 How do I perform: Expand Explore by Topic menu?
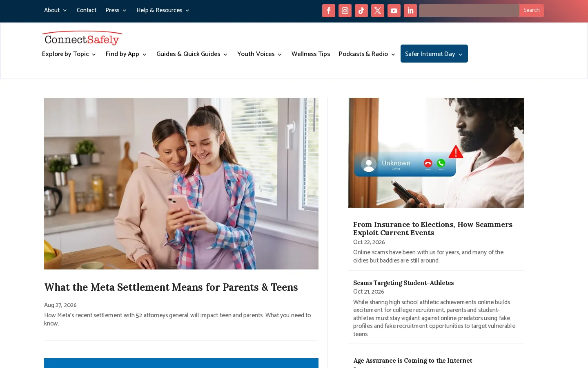tap(69, 54)
